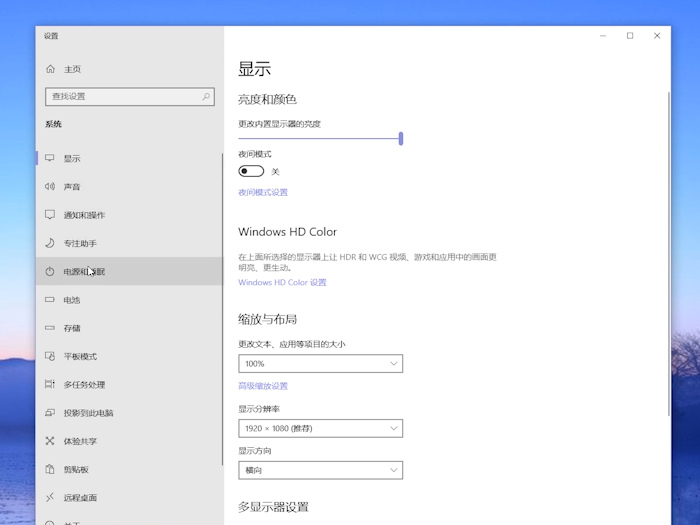The height and width of the screenshot is (525, 700).
Task: Select 显示 in the sidebar
Action: coord(129,158)
